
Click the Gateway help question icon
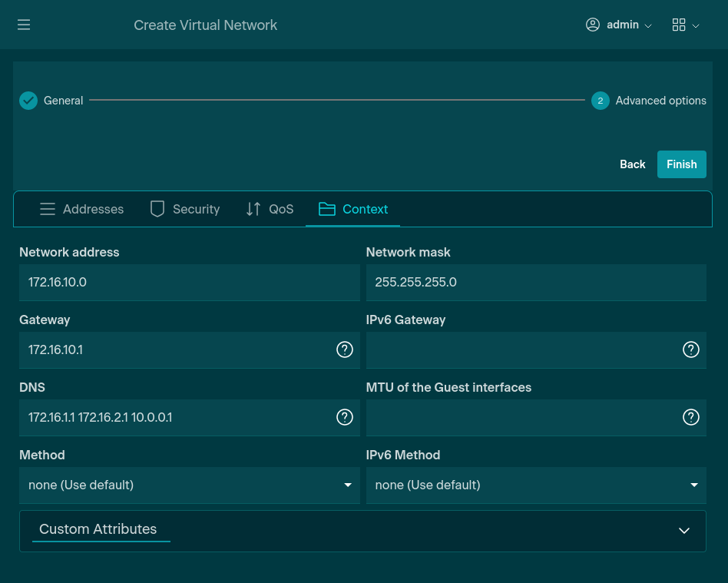pyautogui.click(x=345, y=350)
